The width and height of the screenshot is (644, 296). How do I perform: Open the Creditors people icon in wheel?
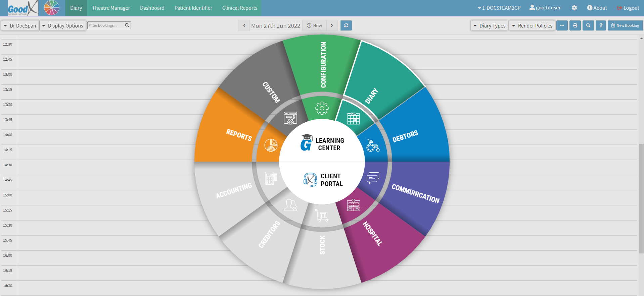tap(290, 205)
